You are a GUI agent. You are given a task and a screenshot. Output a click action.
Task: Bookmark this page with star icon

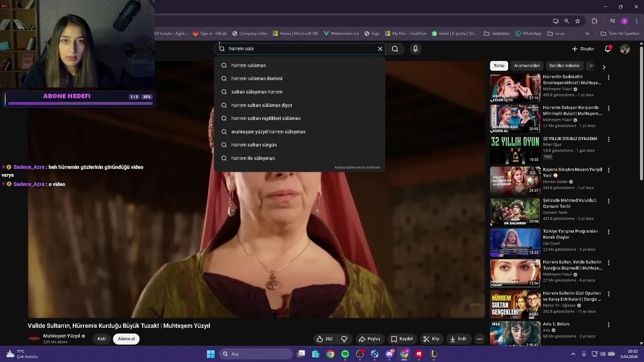tap(578, 21)
